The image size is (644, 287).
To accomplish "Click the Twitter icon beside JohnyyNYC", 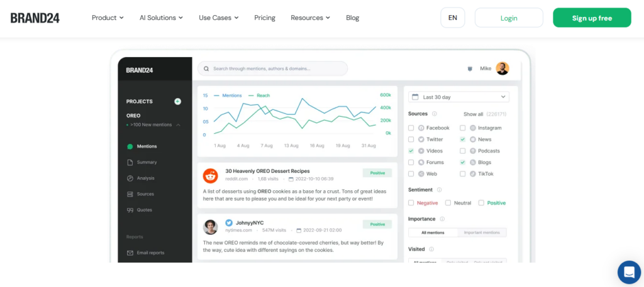I will pyautogui.click(x=229, y=223).
